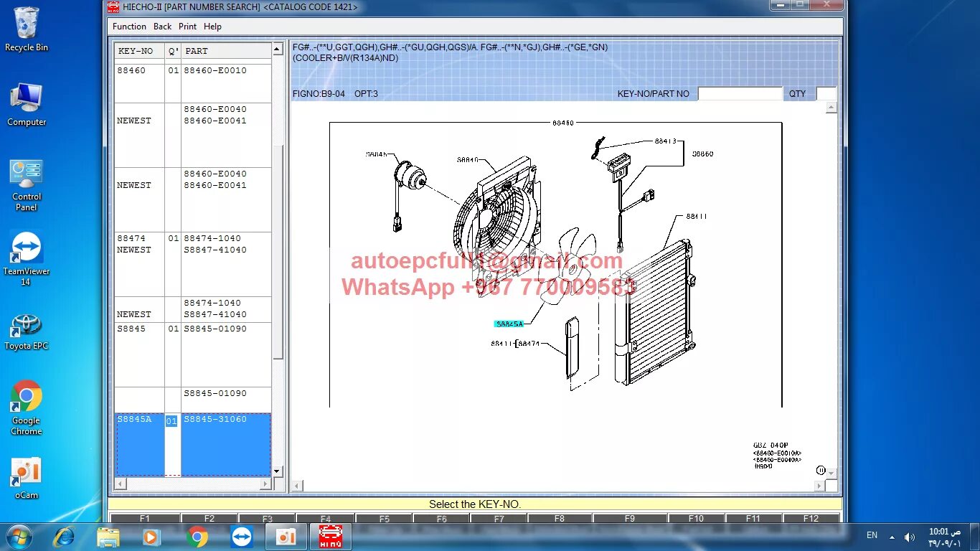Select KEY-NO 88474 in parts list

[x=131, y=239]
